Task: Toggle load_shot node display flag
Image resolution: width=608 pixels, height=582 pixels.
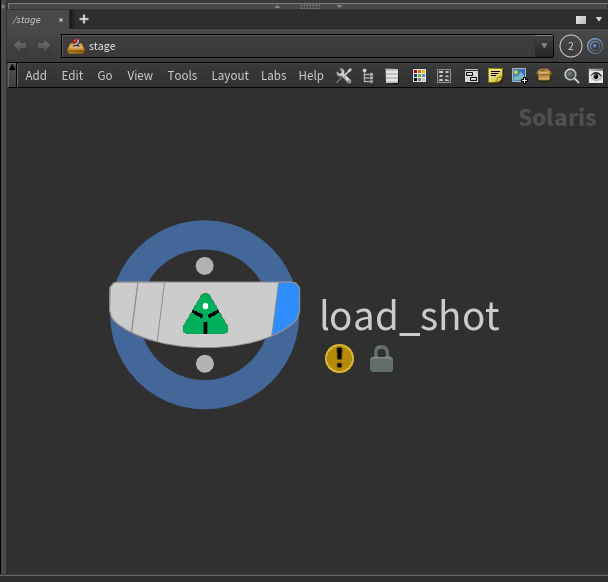Action: coord(287,308)
